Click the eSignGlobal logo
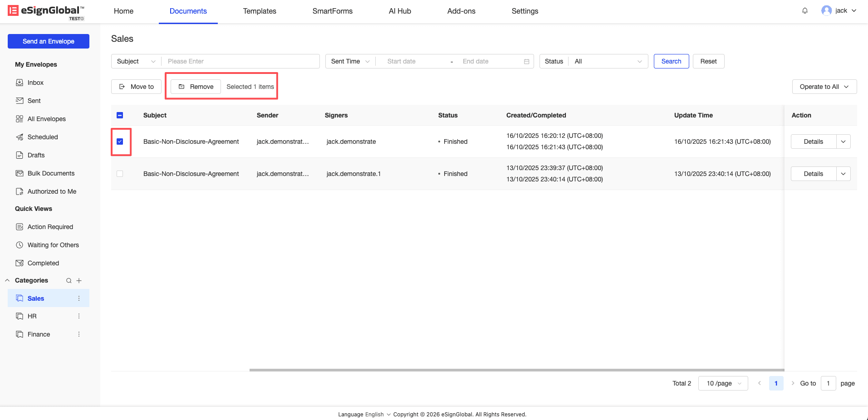868x420 pixels. pos(46,11)
